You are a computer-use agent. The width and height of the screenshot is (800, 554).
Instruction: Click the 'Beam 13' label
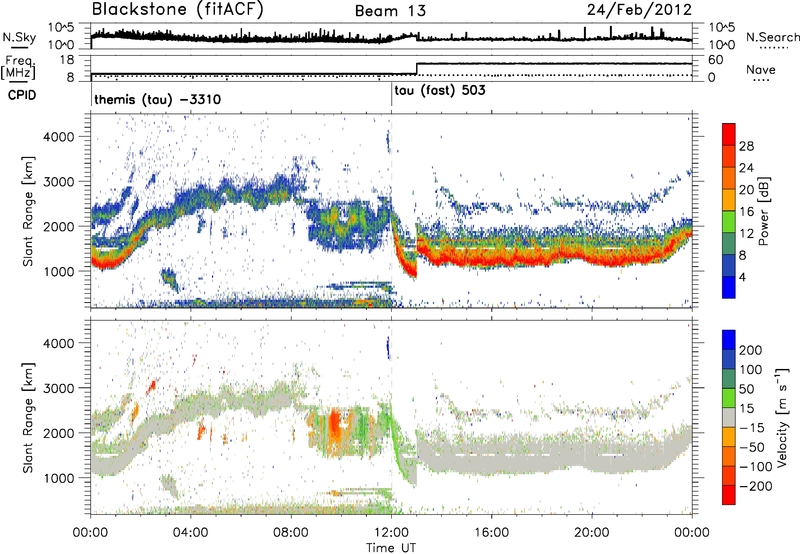(x=390, y=11)
